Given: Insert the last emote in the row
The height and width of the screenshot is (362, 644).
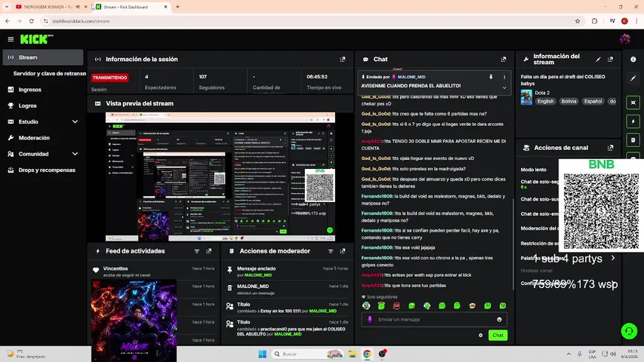Looking at the screenshot, I should click(503, 305).
